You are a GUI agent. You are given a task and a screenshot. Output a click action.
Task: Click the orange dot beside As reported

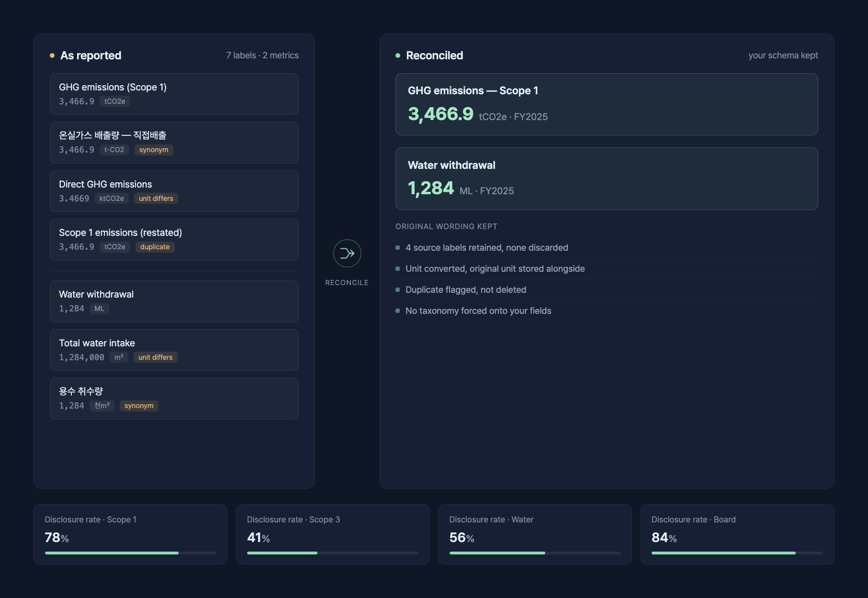(x=52, y=55)
